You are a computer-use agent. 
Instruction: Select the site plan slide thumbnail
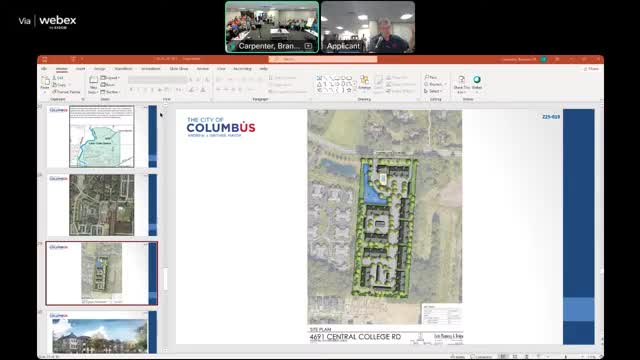[102, 273]
